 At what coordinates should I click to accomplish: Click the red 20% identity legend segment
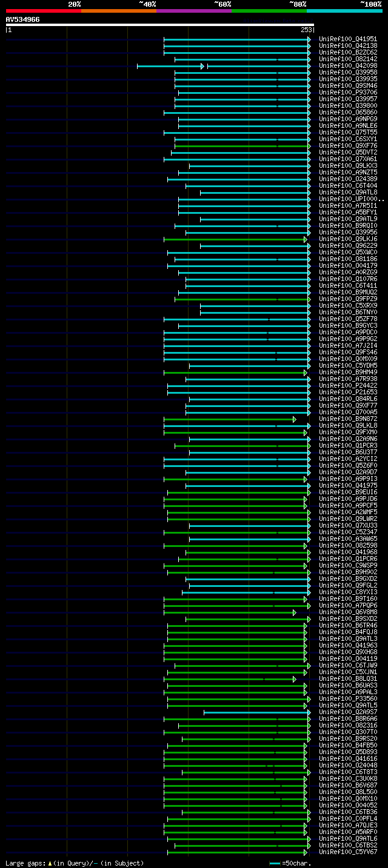pos(44,11)
